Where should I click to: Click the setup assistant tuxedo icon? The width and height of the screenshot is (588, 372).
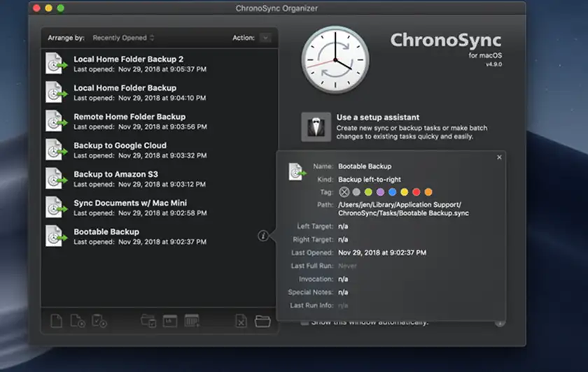click(x=316, y=127)
